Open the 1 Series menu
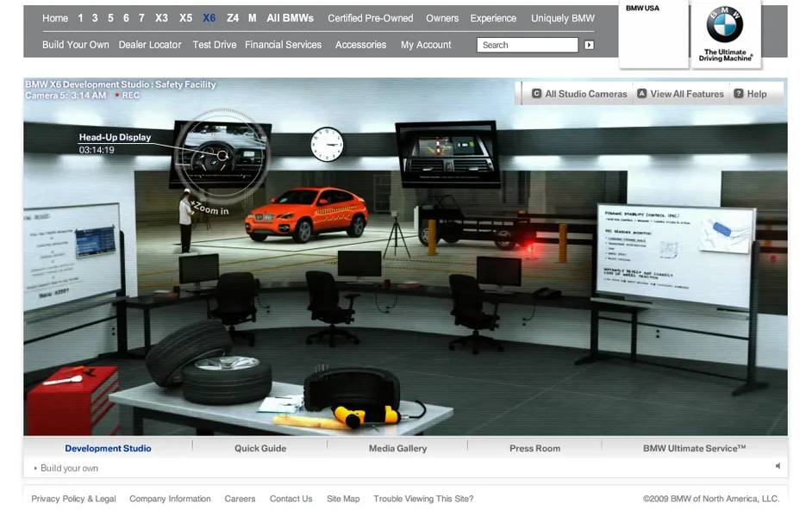Viewport: 812px width, 517px height. (80, 18)
